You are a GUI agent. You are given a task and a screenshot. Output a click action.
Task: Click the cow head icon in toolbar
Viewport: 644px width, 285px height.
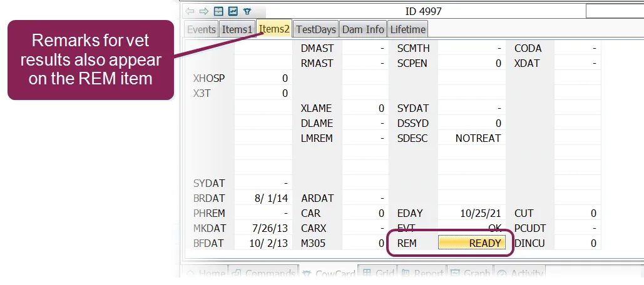pos(247,11)
